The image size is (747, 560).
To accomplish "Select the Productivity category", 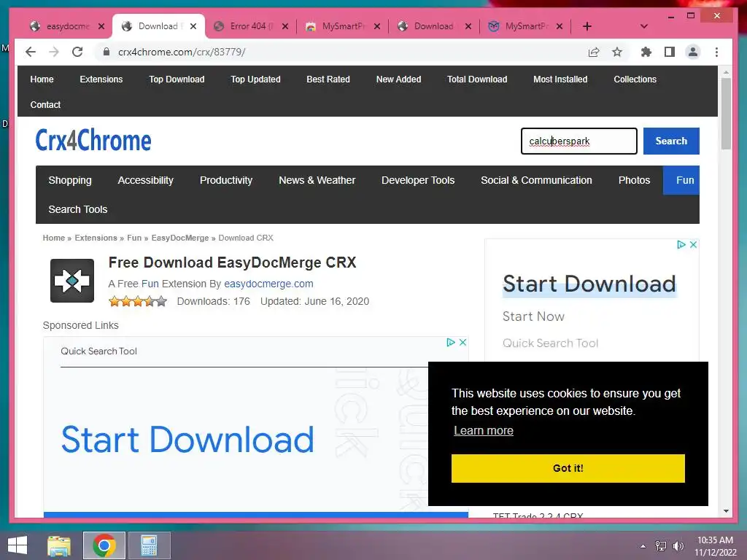I will 226,180.
